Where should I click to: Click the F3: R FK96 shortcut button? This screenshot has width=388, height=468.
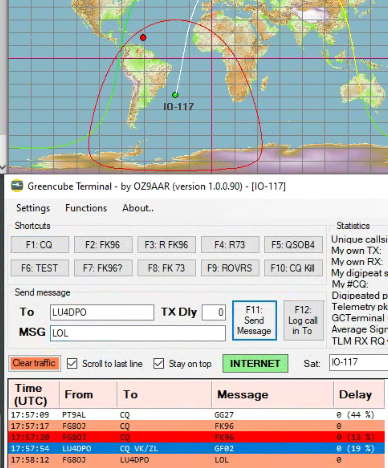tap(166, 245)
